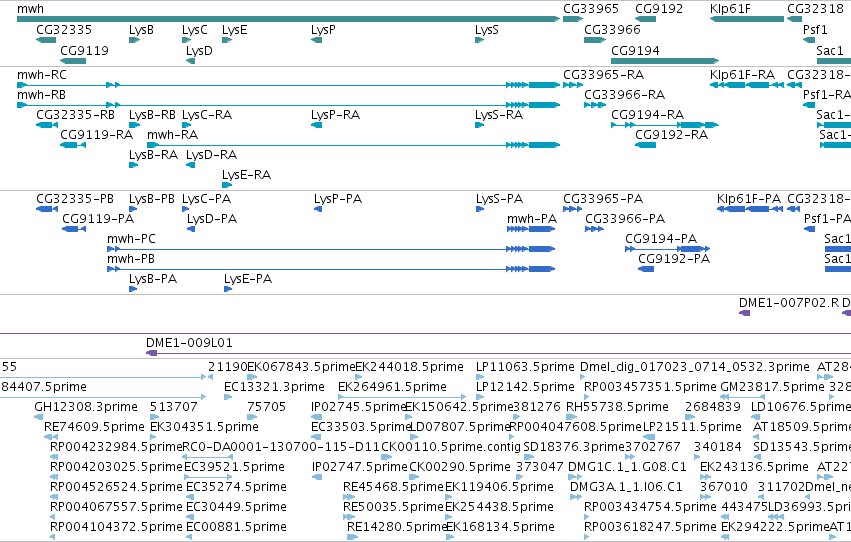Select the Klp61F-RA transcript label

point(742,74)
